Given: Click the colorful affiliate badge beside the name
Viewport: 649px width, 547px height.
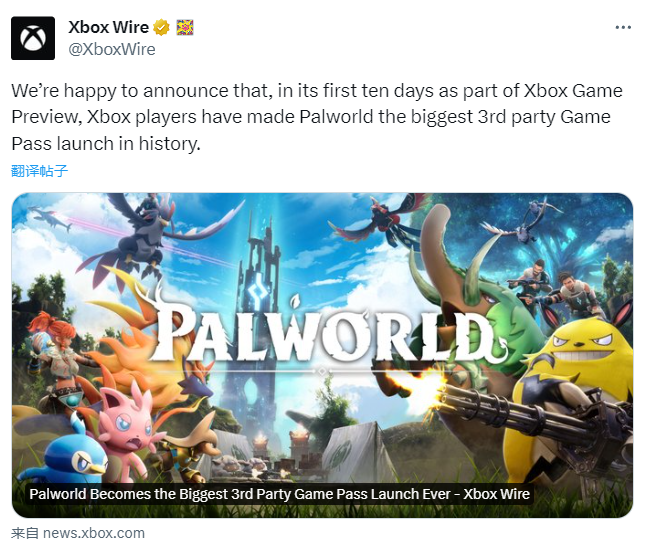Looking at the screenshot, I should coord(185,28).
